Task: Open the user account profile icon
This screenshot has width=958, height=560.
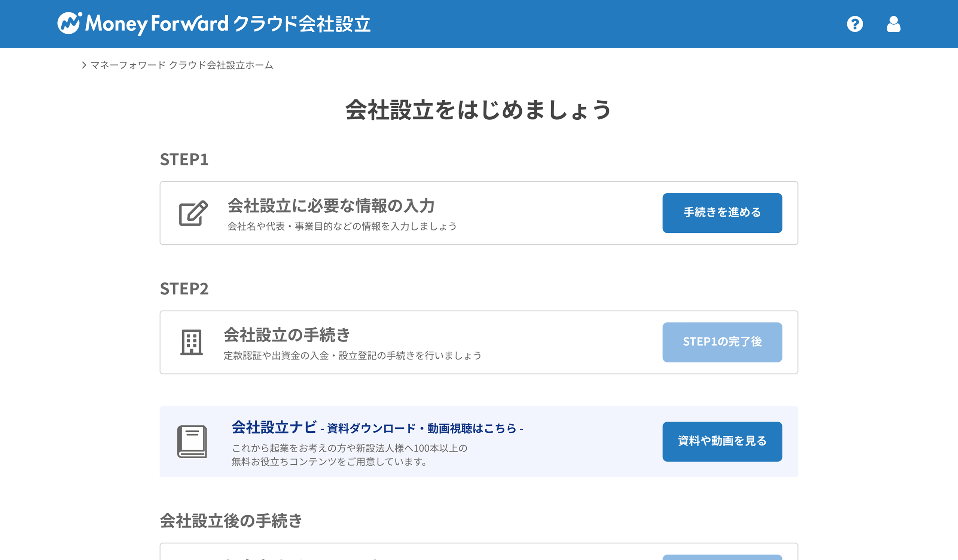Action: point(893,24)
